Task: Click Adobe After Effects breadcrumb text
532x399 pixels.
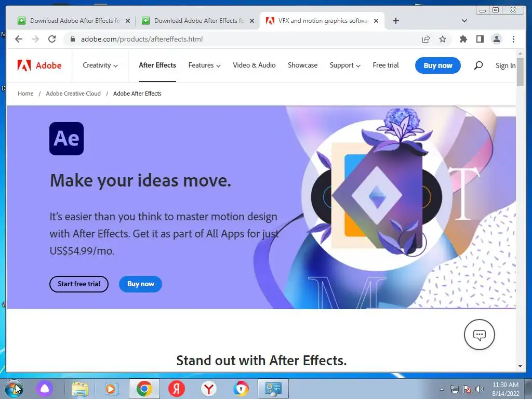Action: pos(137,94)
